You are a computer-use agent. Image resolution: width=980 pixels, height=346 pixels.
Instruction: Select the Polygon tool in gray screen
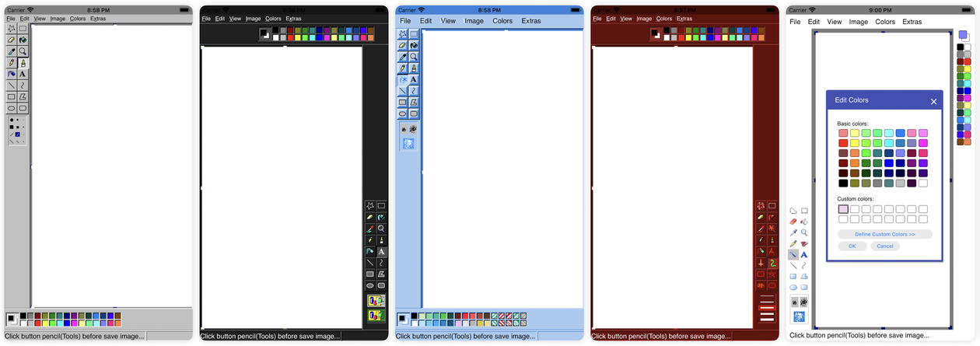pos(23,96)
